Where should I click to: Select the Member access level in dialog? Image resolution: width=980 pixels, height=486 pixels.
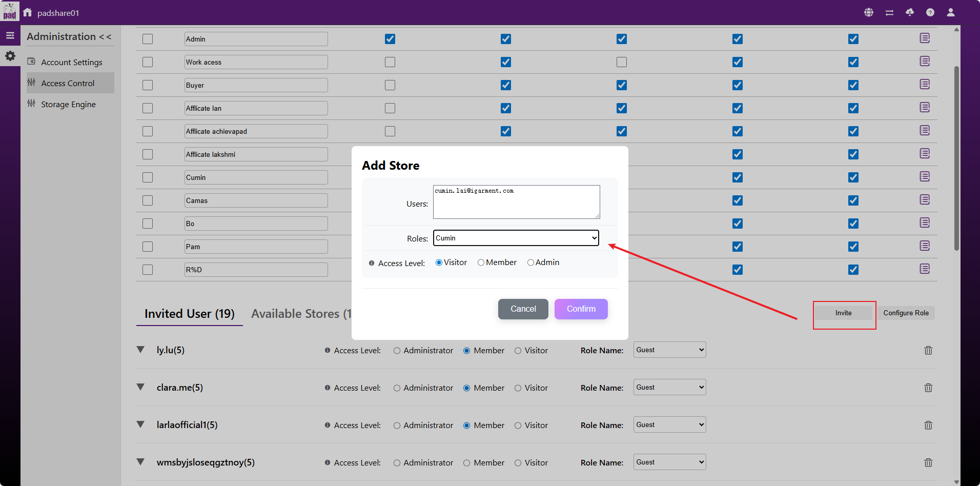point(481,262)
